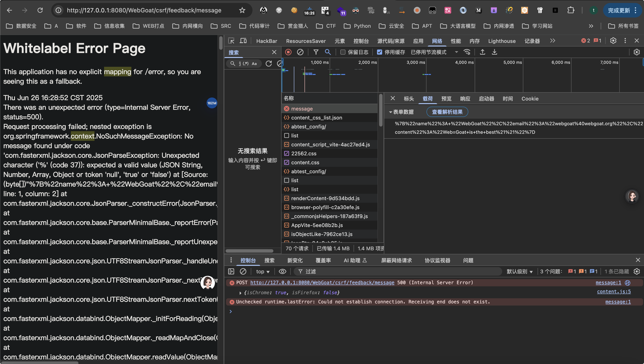Open the top context dropdown in console
The width and height of the screenshot is (644, 364).
(x=263, y=271)
